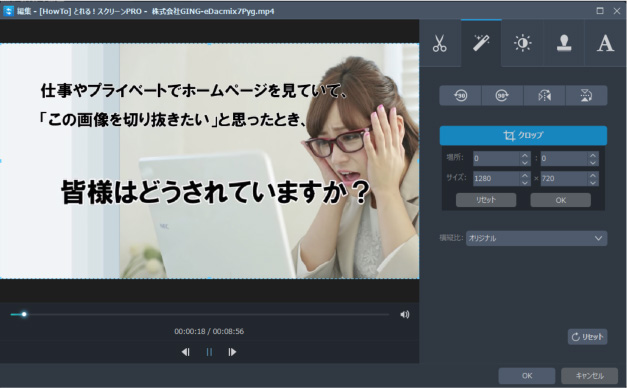Screen dimensions: 627x388
Task: Click the crop panel OK button
Action: (x=560, y=200)
